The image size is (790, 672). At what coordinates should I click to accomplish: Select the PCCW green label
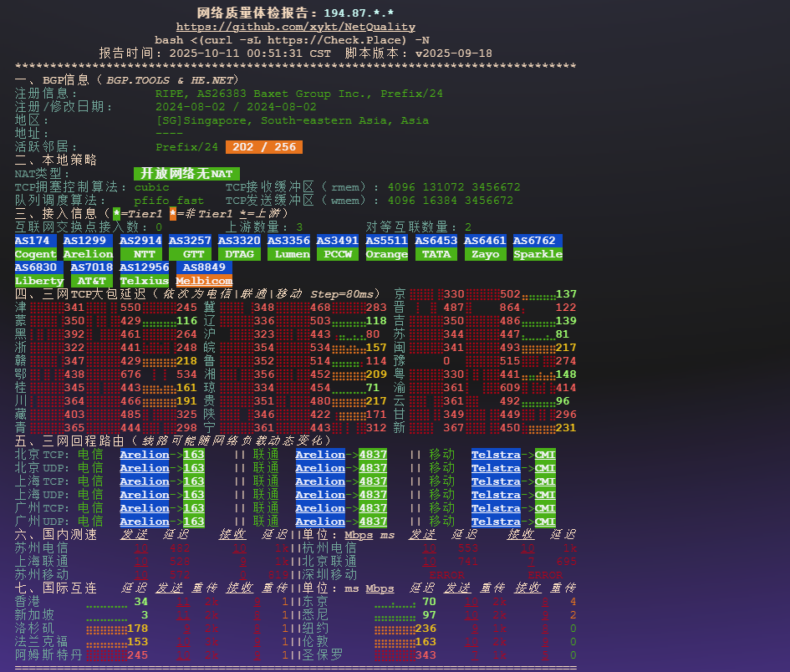click(x=338, y=254)
